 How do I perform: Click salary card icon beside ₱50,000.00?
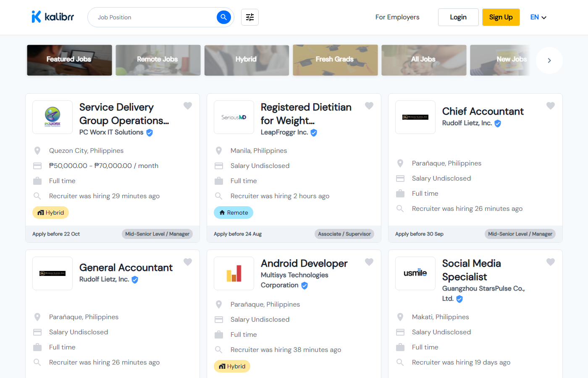pos(37,166)
